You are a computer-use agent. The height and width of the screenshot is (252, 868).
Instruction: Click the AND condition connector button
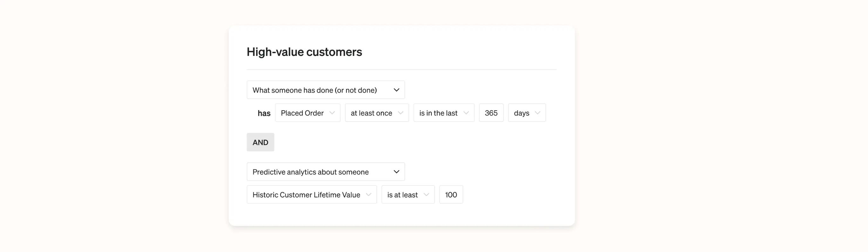(260, 142)
